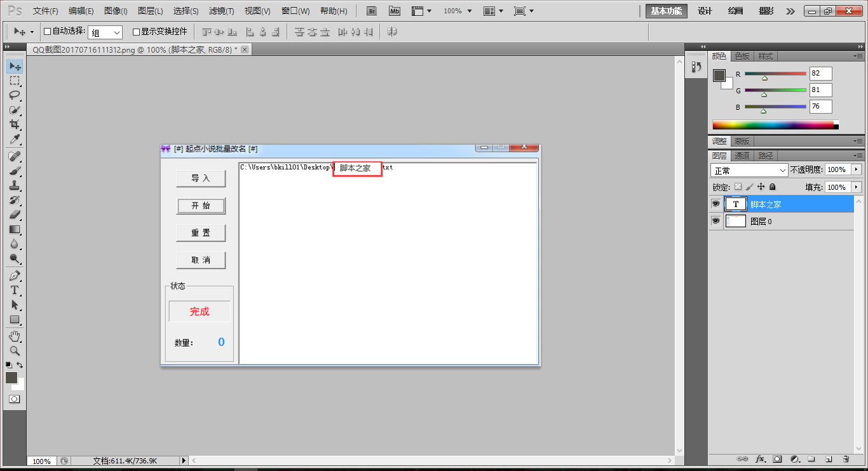Toggle Quick Mask mode in toolbox

pyautogui.click(x=14, y=399)
